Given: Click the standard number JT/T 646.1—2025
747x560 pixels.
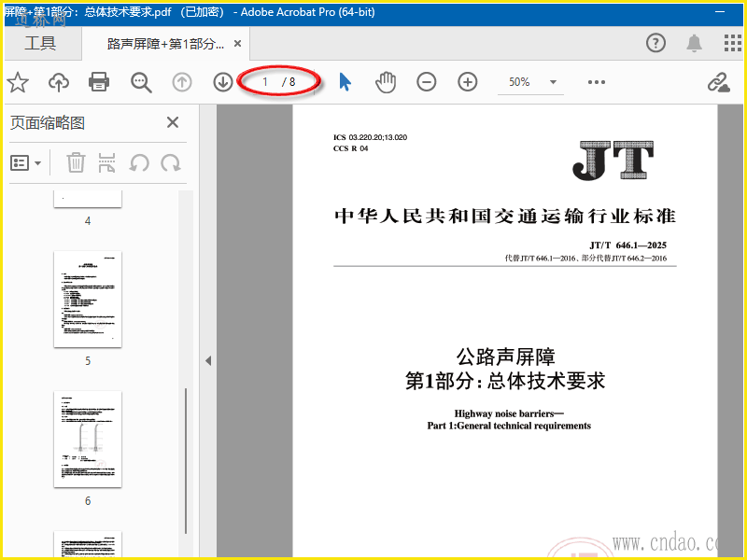Looking at the screenshot, I should pos(627,245).
